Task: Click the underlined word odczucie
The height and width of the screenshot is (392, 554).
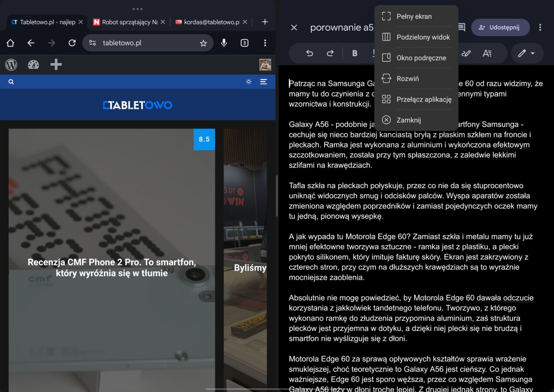Action: pyautogui.click(x=518, y=298)
